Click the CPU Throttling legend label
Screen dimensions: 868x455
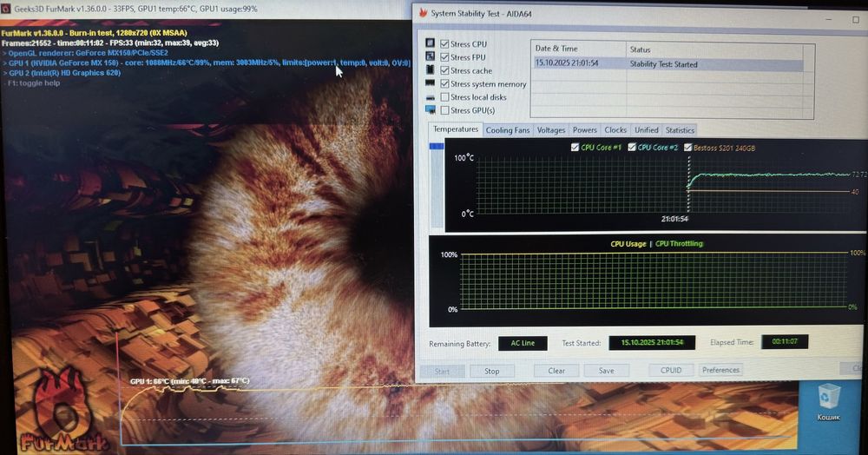tap(679, 243)
